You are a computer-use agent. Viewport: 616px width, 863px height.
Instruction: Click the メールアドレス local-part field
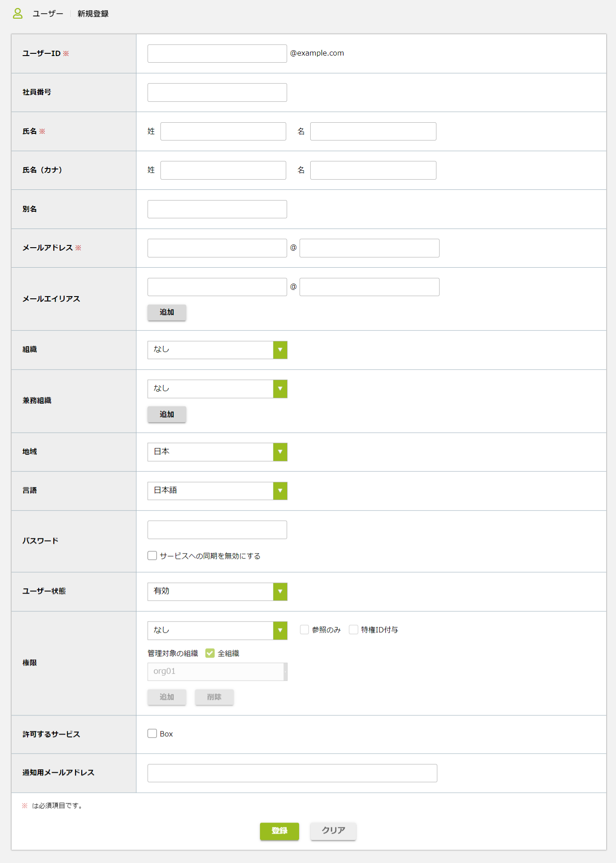pos(217,248)
